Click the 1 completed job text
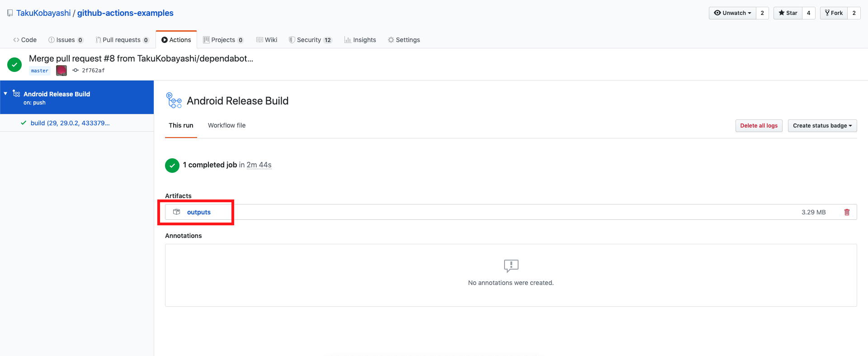 pyautogui.click(x=210, y=165)
